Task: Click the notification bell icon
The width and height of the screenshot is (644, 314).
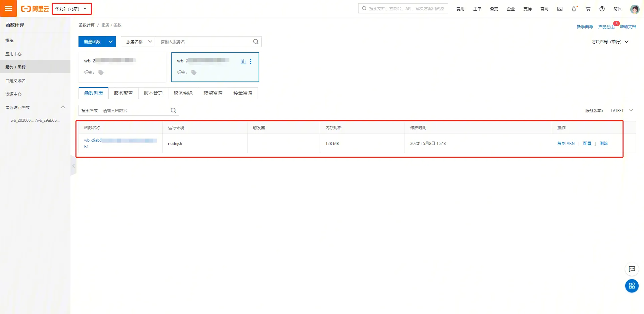Action: [574, 9]
